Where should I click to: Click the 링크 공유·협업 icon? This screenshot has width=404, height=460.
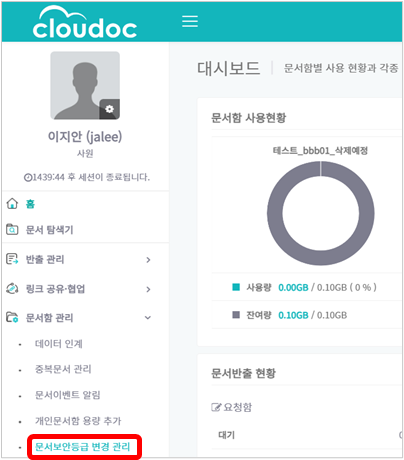point(12,288)
